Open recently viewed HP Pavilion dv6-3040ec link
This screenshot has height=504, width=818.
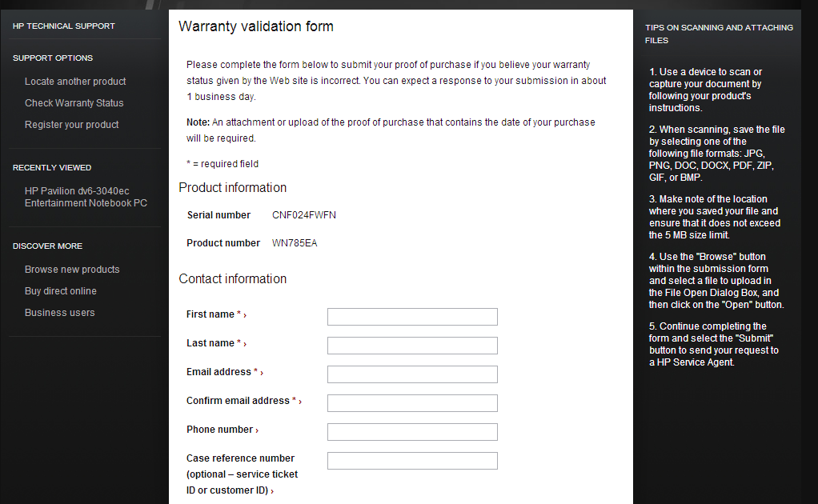coord(86,197)
